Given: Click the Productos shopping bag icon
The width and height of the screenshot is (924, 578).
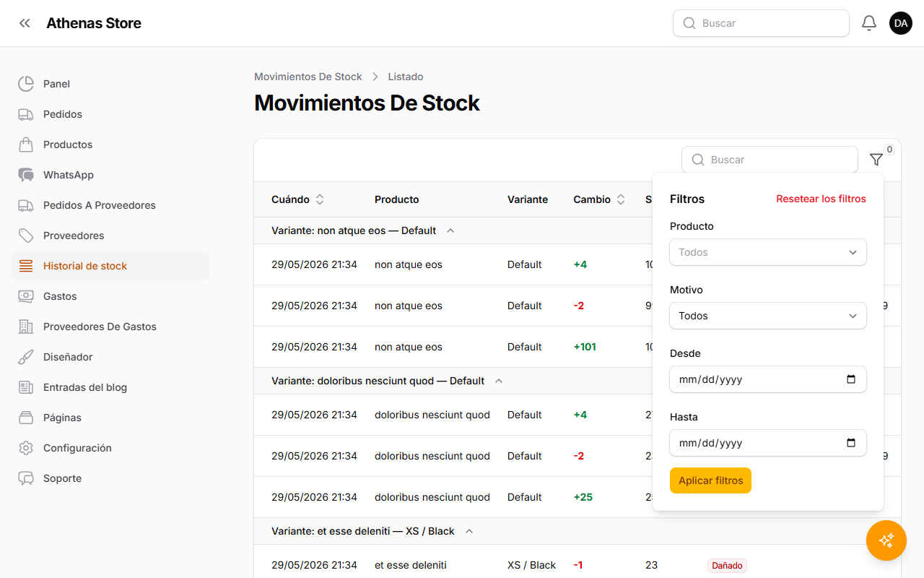Looking at the screenshot, I should click(26, 144).
